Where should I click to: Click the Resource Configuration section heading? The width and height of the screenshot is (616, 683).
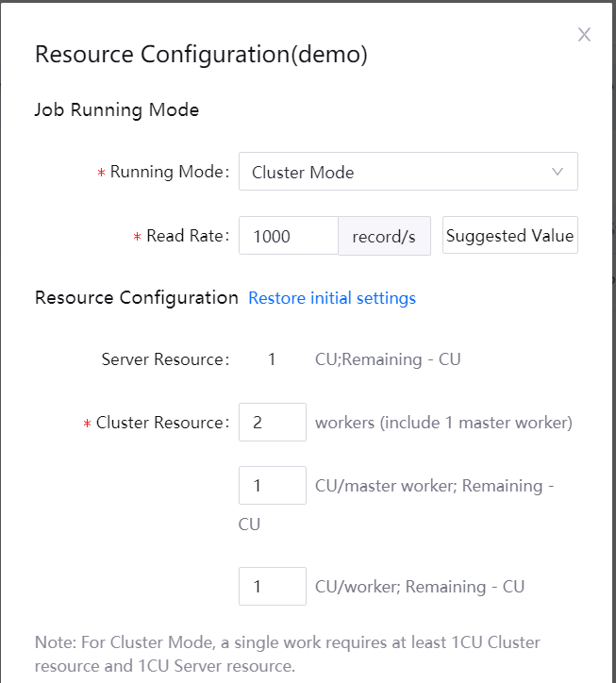coord(137,298)
